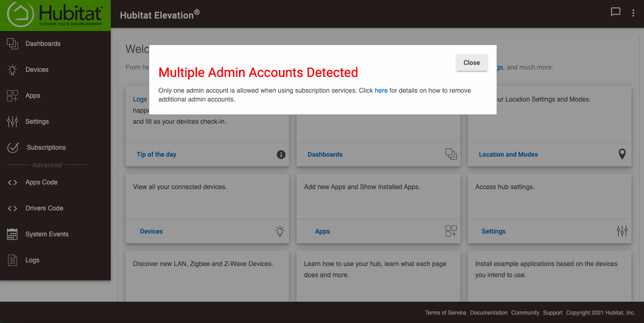The height and width of the screenshot is (323, 644).
Task: Open the three-dot overflow menu
Action: pos(633,13)
